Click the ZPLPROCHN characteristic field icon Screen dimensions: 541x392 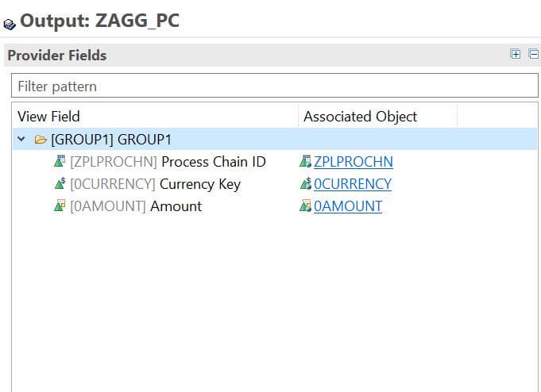coord(60,161)
